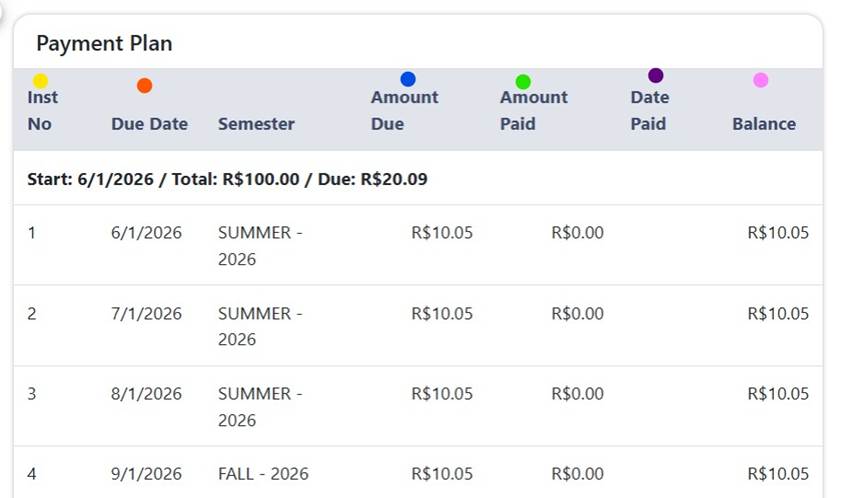This screenshot has height=498, width=841.
Task: Click the pink dot above Balance
Action: [761, 80]
